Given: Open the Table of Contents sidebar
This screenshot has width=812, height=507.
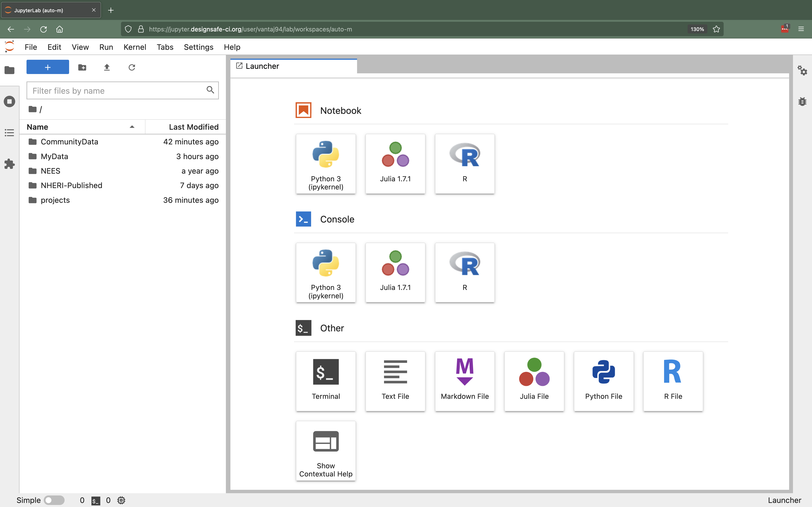Looking at the screenshot, I should [x=9, y=132].
